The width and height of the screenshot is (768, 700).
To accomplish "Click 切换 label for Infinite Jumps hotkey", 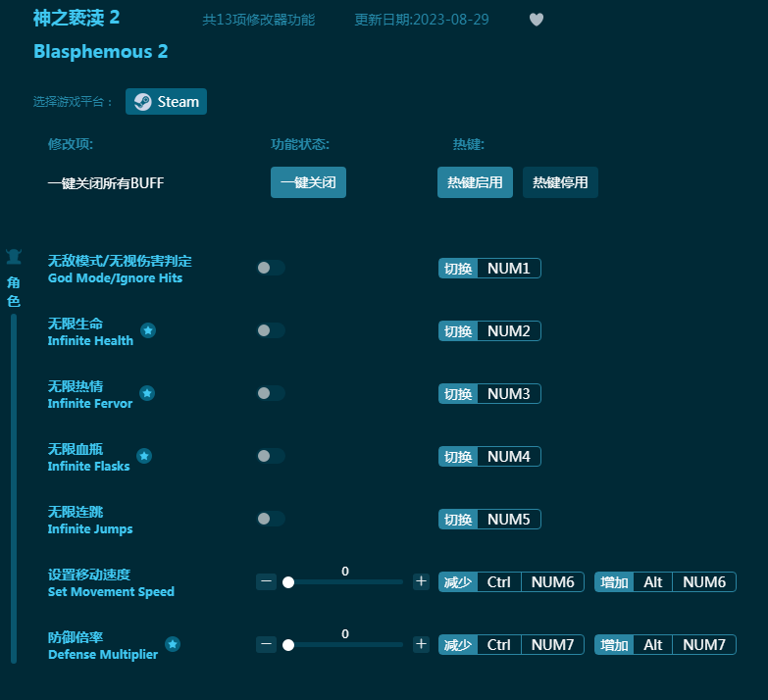I will (458, 519).
